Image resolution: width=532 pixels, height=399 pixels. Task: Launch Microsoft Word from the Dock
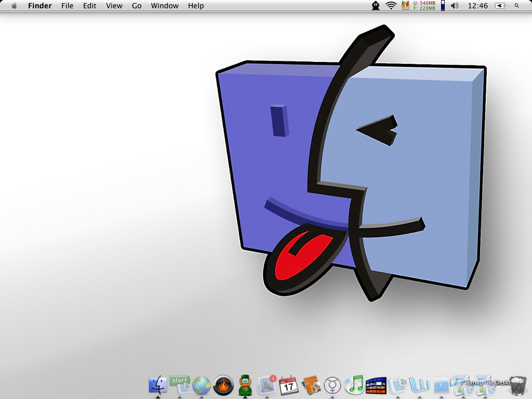[420, 385]
